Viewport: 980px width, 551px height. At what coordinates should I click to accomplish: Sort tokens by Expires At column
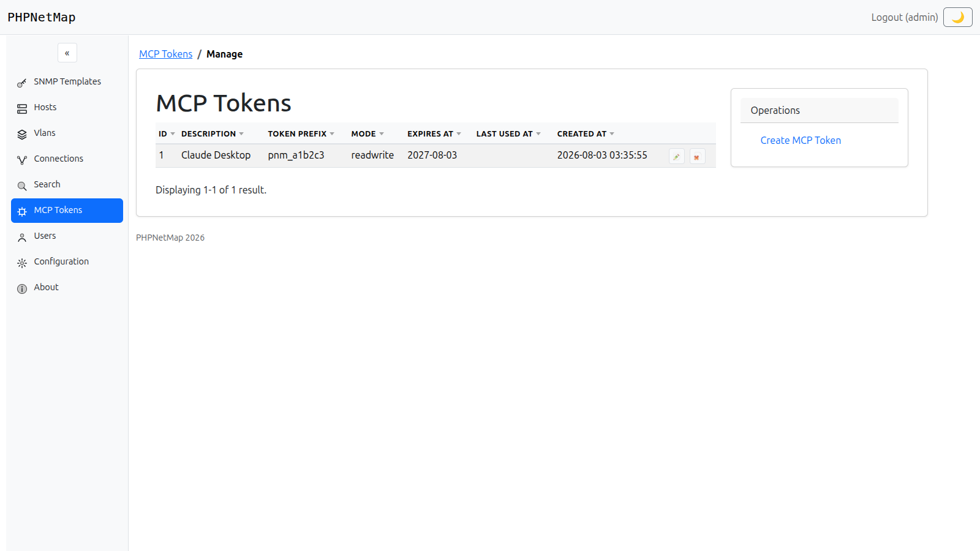tap(434, 133)
